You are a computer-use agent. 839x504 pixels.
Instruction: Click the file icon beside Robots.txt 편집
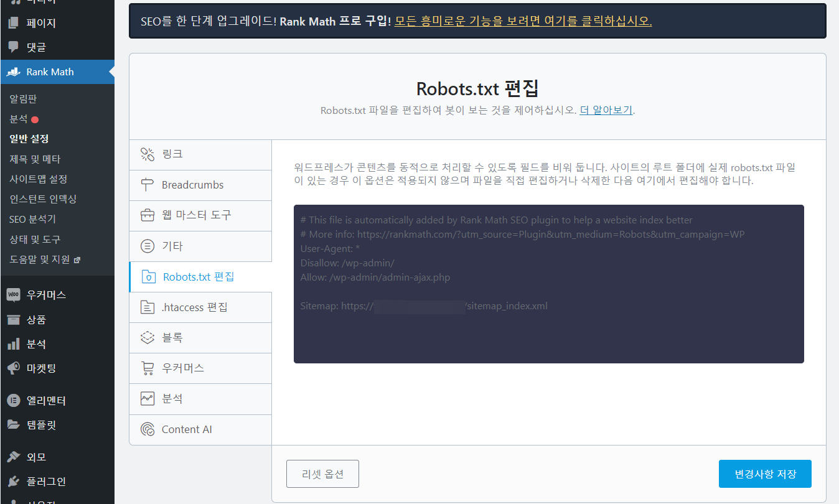pyautogui.click(x=148, y=277)
